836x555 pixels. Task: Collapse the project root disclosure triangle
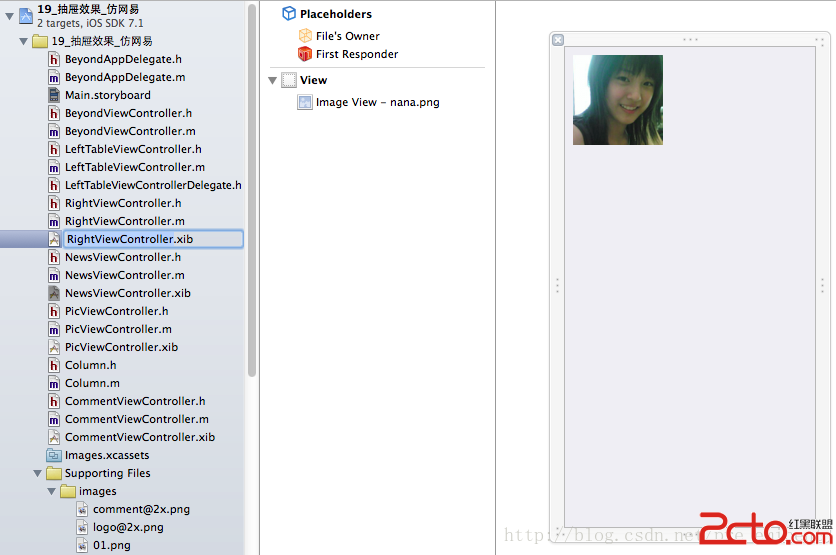pos(9,16)
